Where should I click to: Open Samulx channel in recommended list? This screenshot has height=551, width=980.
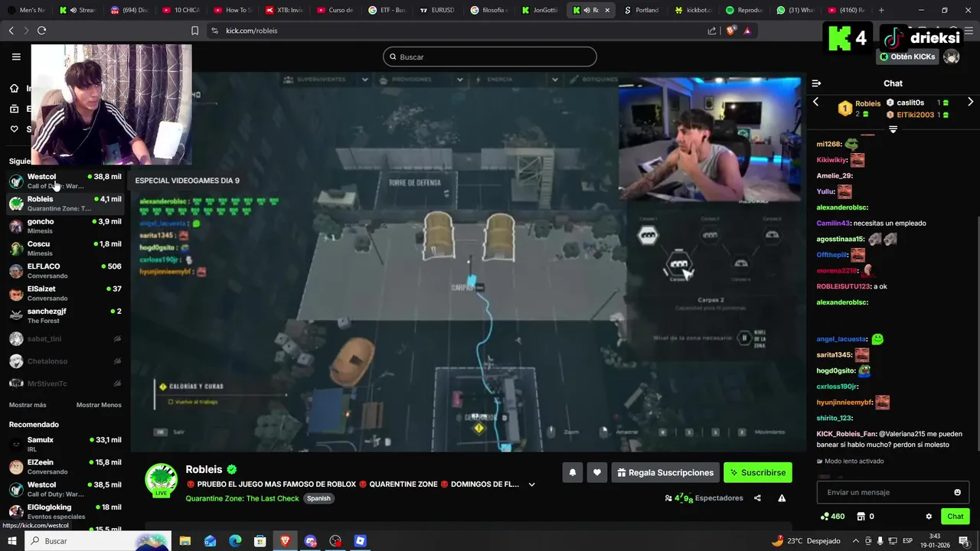[x=65, y=444]
